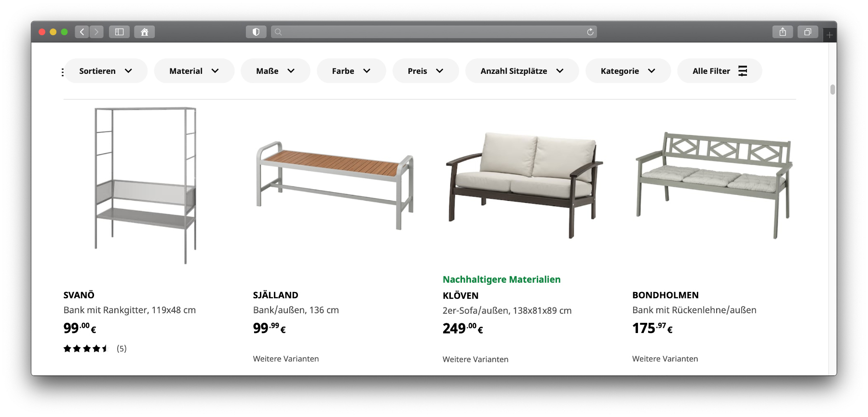Reload the page with refresh icon
The image size is (868, 417).
pos(590,32)
